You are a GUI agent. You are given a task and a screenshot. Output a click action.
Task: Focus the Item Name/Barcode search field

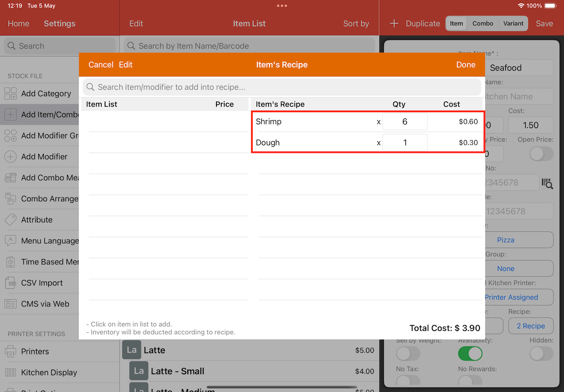tap(249, 46)
